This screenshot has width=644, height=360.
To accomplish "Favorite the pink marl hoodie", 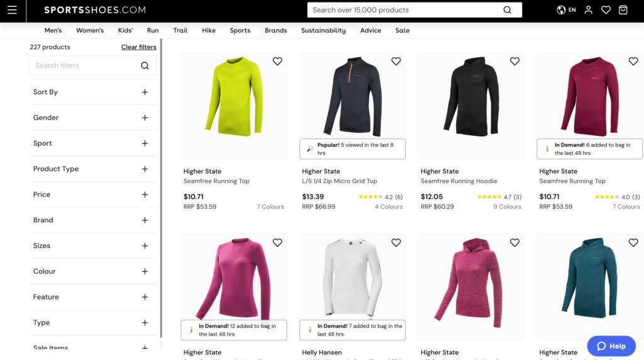I will (514, 242).
